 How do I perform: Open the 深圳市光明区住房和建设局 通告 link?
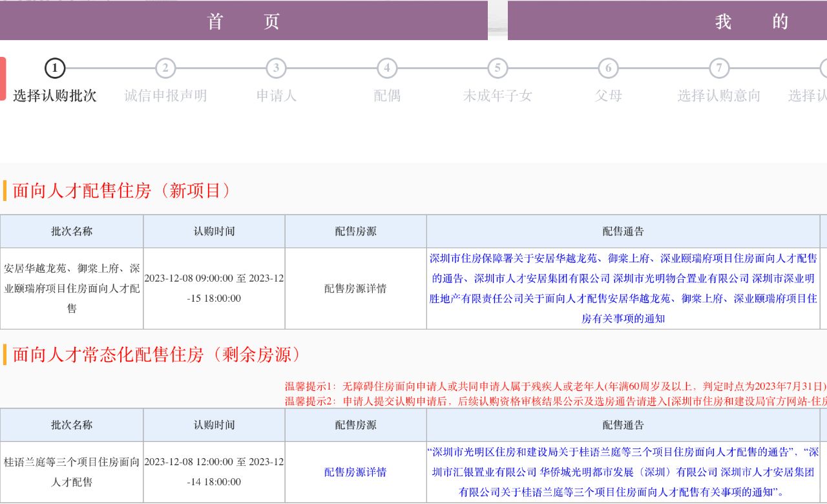pos(611,452)
